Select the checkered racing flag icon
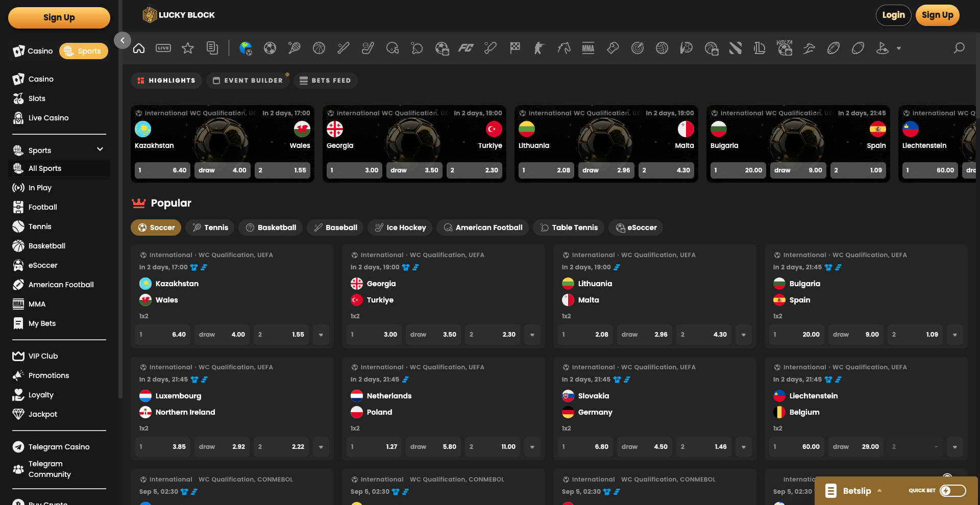980x505 pixels. pos(515,48)
